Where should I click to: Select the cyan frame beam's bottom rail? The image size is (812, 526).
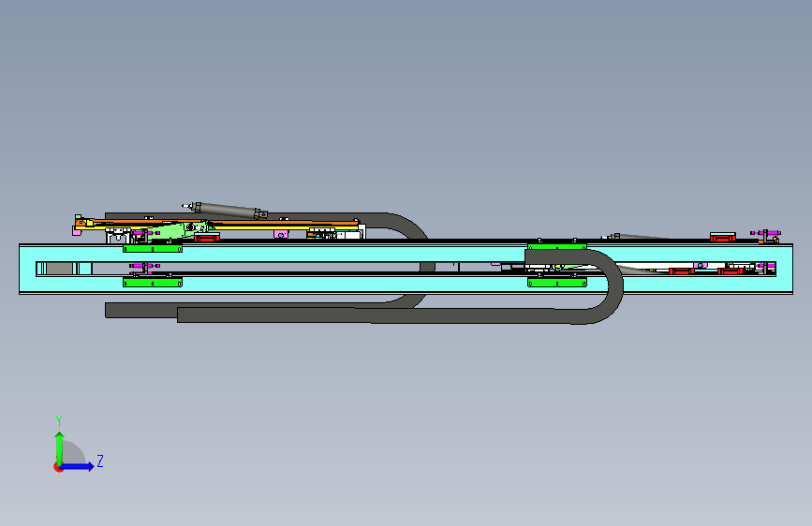click(x=406, y=285)
